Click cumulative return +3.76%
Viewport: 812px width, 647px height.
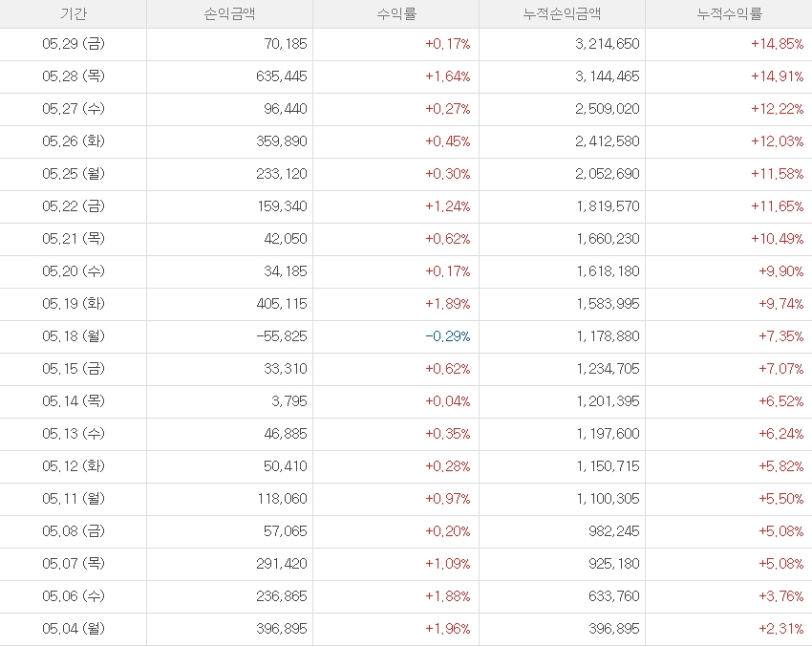[x=781, y=595]
